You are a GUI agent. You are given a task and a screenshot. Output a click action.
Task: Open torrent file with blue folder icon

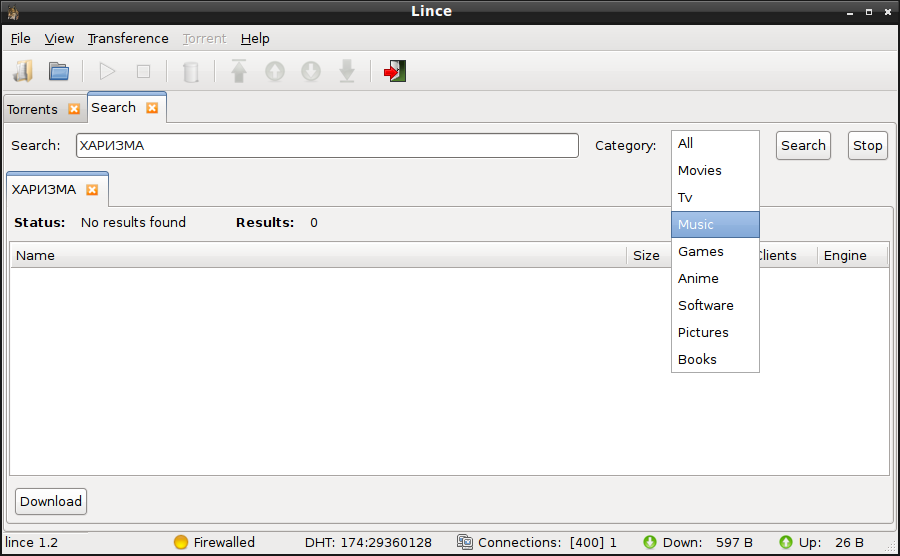(x=59, y=72)
